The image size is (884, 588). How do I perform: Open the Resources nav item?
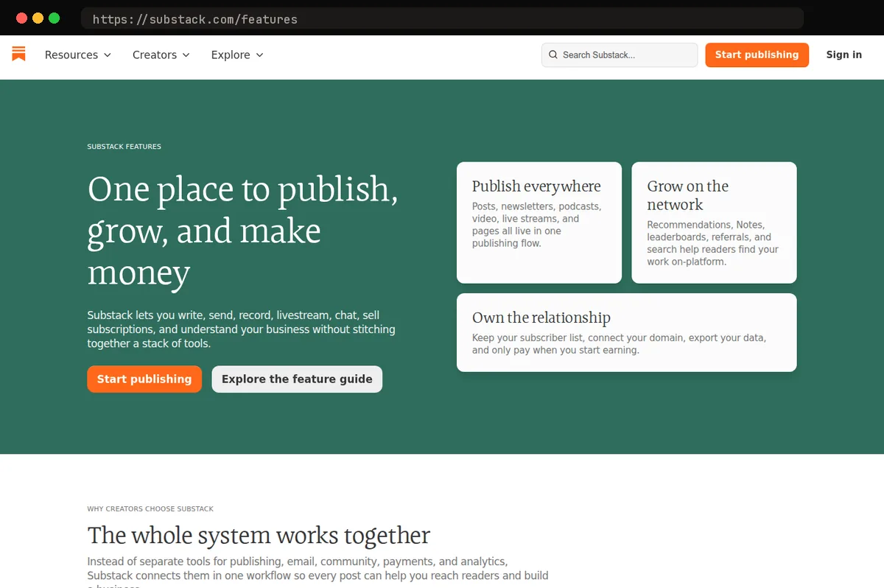[x=78, y=55]
